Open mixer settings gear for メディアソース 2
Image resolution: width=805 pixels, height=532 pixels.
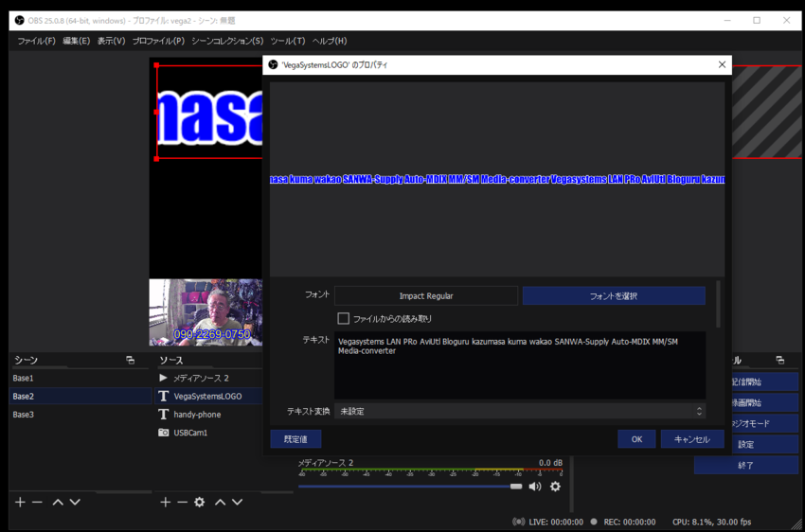pos(556,487)
